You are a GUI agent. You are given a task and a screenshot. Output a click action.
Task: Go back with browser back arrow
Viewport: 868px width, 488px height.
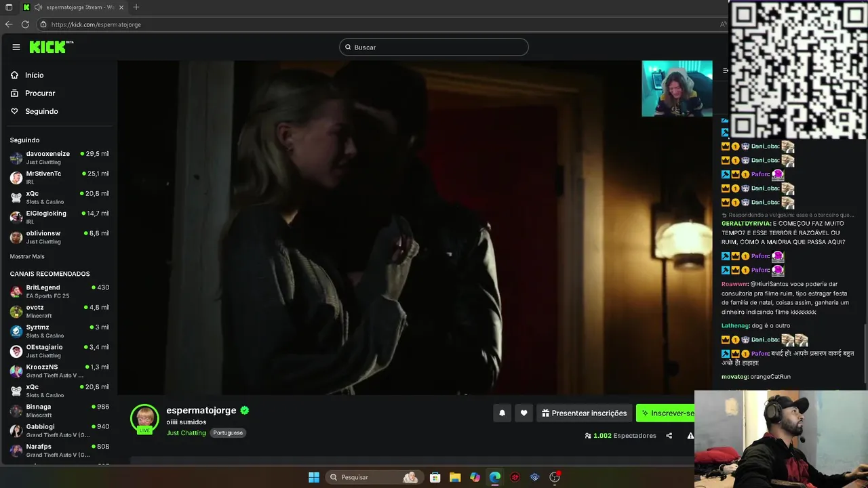9,24
